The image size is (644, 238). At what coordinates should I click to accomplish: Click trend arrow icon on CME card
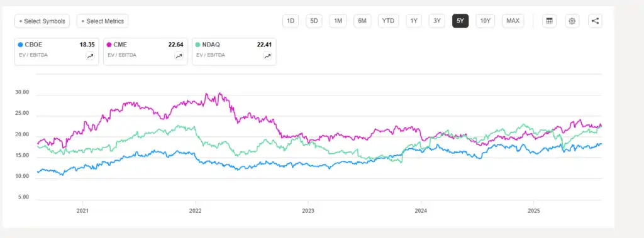coord(179,57)
